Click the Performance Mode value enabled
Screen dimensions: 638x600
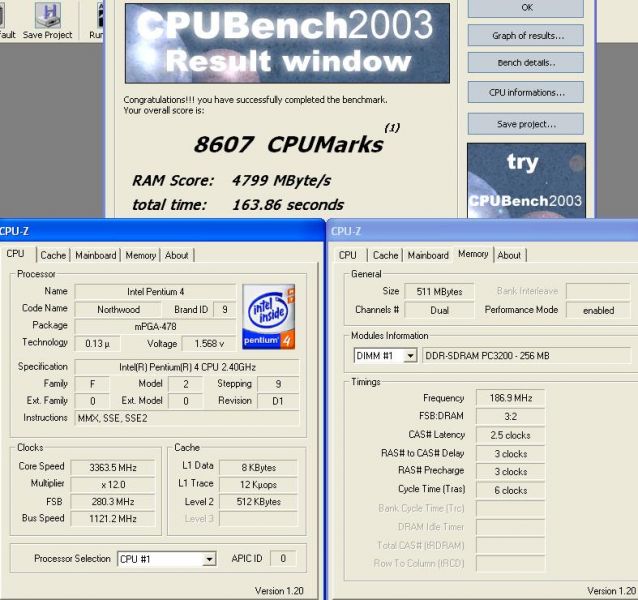click(x=598, y=310)
